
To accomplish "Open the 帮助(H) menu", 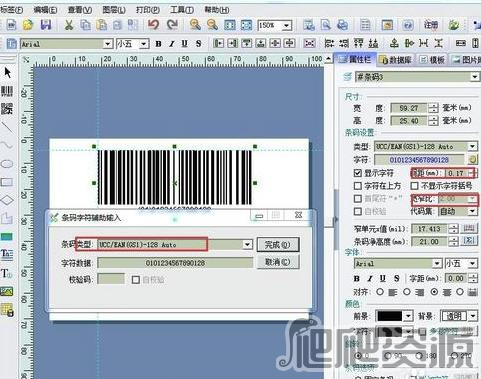I will coord(217,10).
